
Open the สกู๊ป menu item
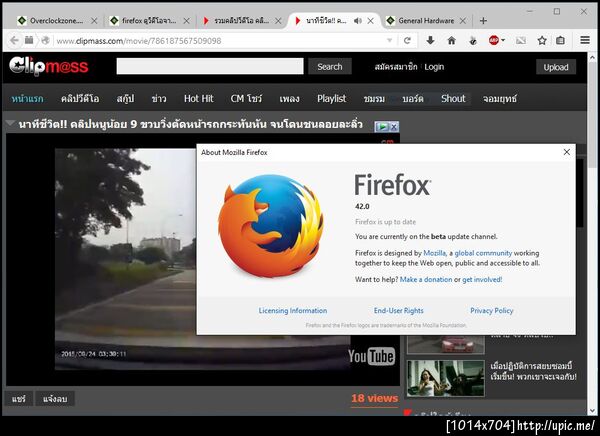(126, 99)
